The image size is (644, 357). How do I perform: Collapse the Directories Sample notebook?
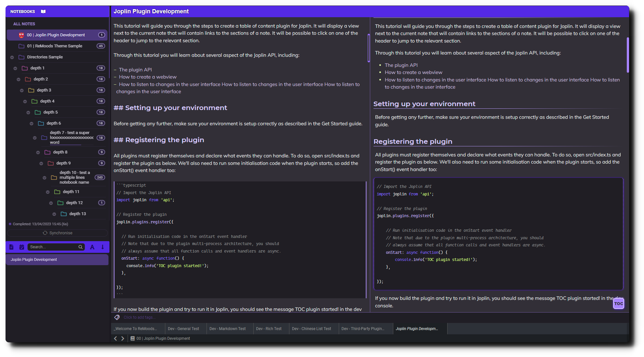[12, 57]
